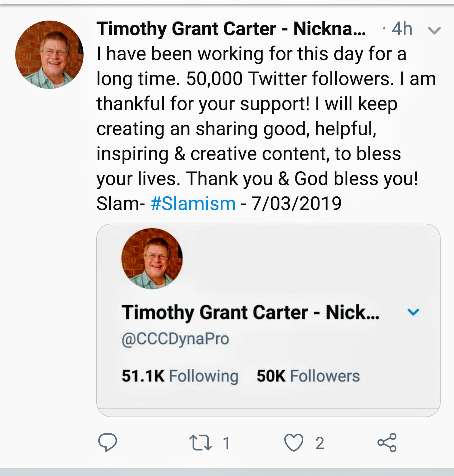Click the blue chevron in the embedded profile card
This screenshot has width=454, height=476.
pyautogui.click(x=413, y=312)
